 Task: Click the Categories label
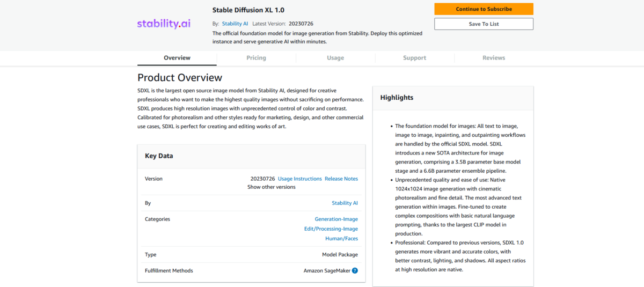coord(157,219)
